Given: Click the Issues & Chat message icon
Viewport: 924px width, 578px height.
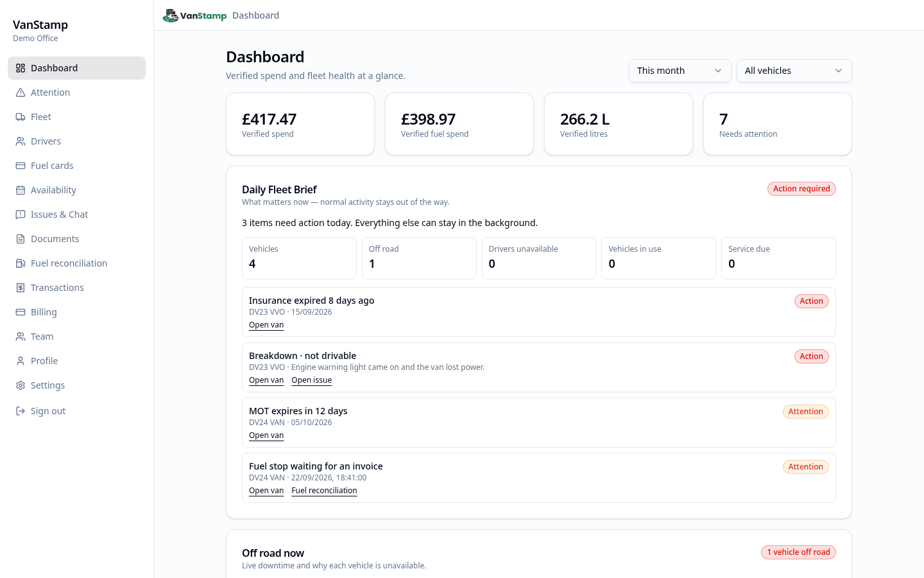Looking at the screenshot, I should point(21,215).
